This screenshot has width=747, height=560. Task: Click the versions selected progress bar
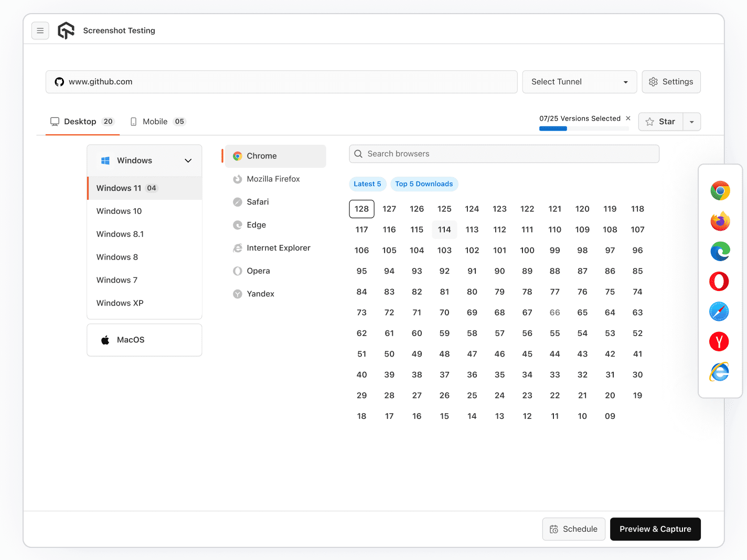point(583,128)
